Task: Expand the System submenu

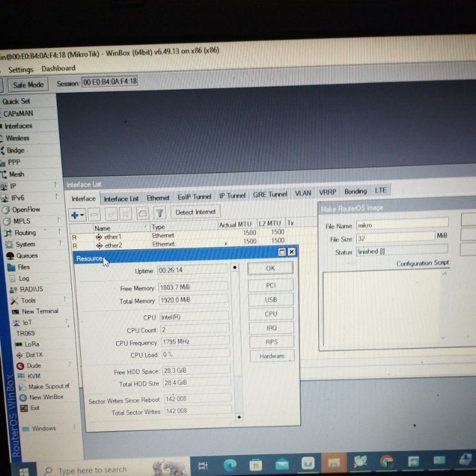Action: click(61, 243)
